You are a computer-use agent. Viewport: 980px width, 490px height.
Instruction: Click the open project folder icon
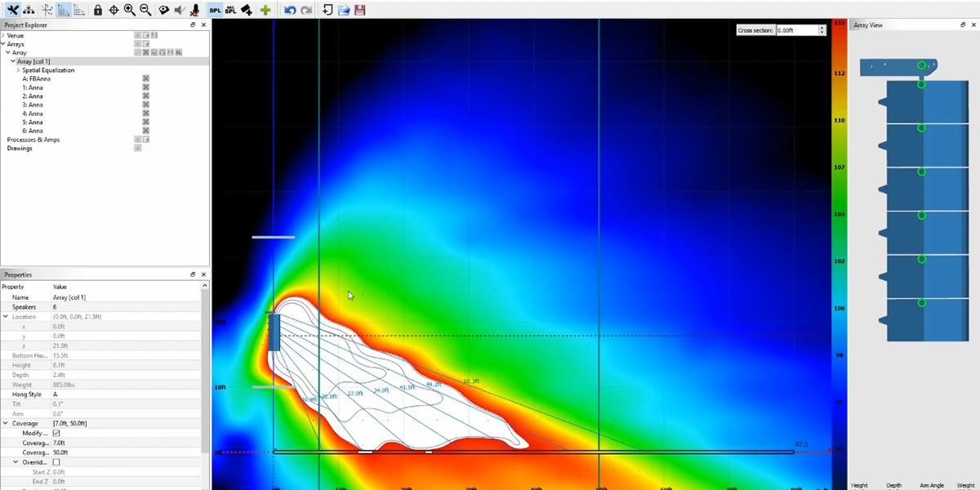(344, 10)
